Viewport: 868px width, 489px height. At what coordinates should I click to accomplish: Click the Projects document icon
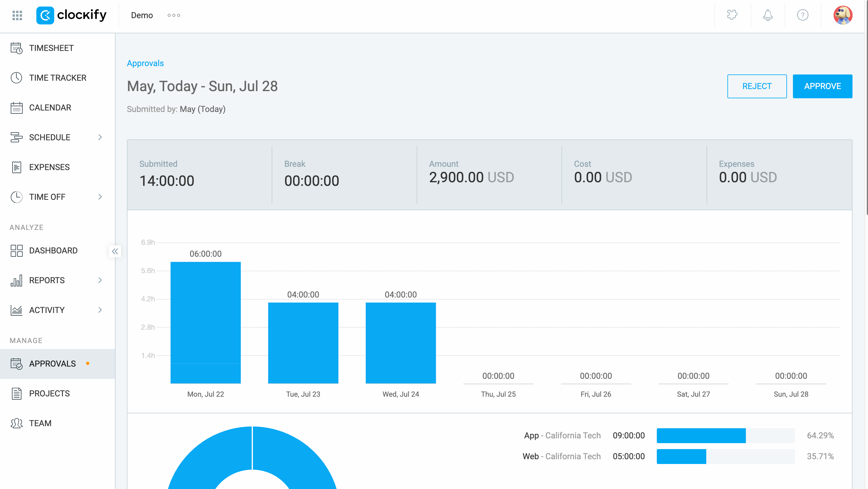[16, 393]
